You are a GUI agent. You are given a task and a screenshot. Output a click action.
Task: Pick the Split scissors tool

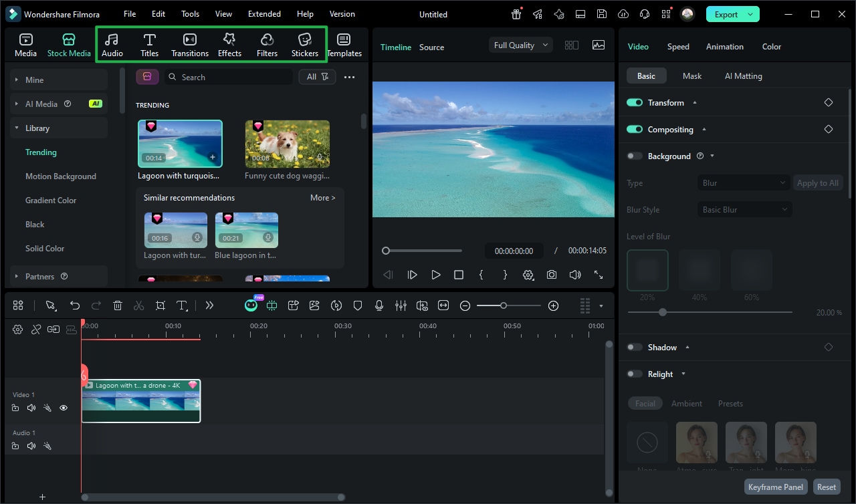(x=139, y=305)
